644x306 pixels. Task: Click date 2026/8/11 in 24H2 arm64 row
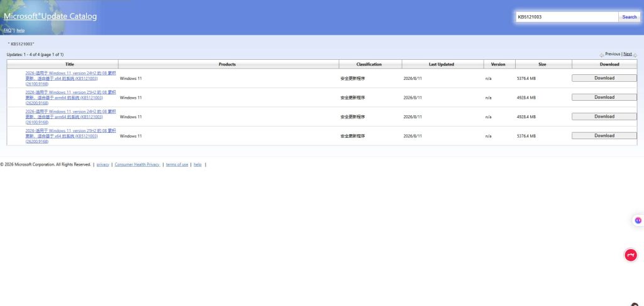(x=413, y=117)
